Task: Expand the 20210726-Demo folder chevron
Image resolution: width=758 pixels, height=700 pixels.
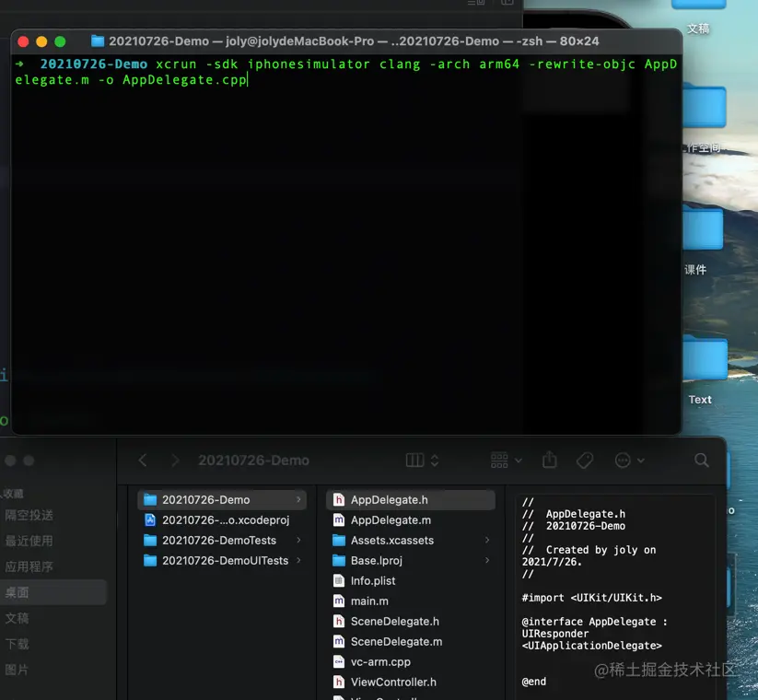Action: click(x=298, y=500)
